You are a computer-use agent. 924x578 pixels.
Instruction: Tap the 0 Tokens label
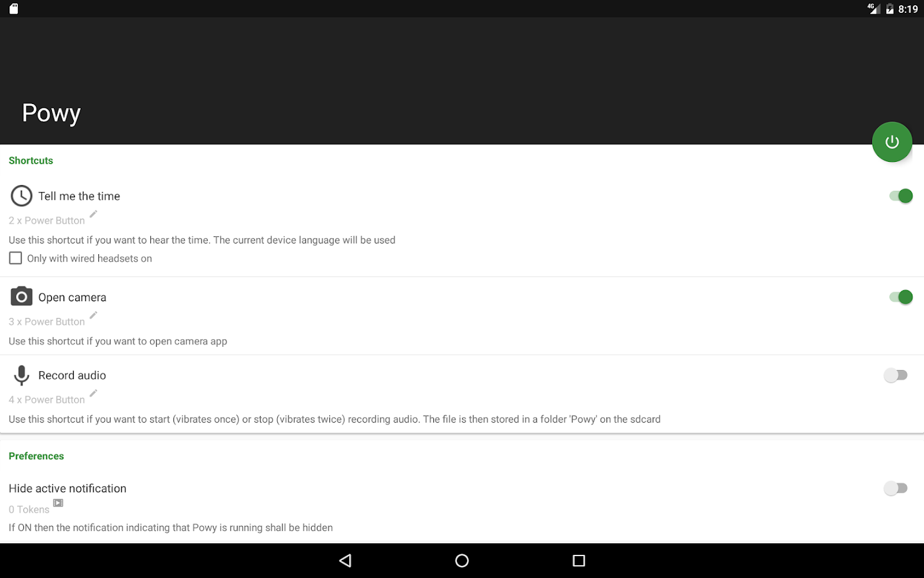pyautogui.click(x=29, y=509)
